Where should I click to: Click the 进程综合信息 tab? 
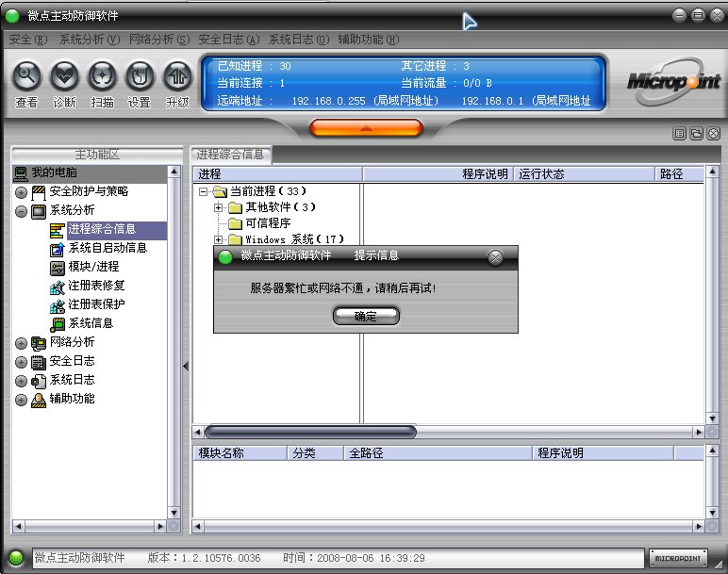[x=231, y=154]
